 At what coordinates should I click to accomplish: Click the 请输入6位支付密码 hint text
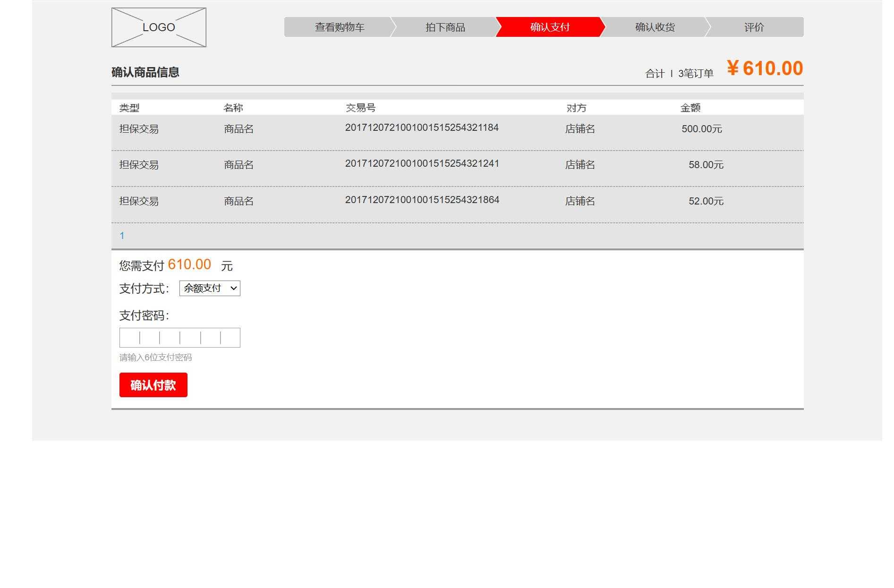point(156,358)
